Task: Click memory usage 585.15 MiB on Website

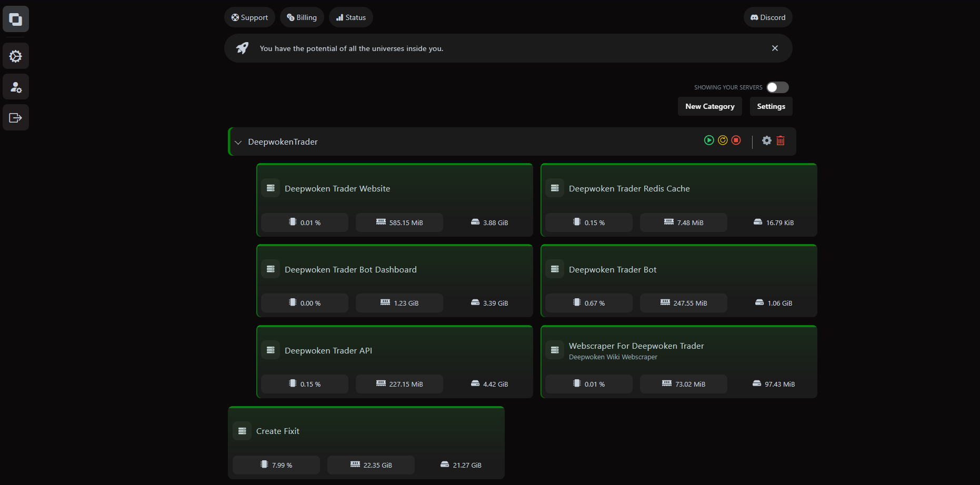Action: coord(399,223)
